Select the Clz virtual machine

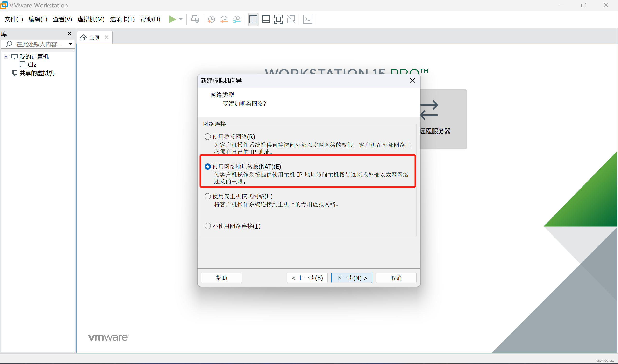32,64
